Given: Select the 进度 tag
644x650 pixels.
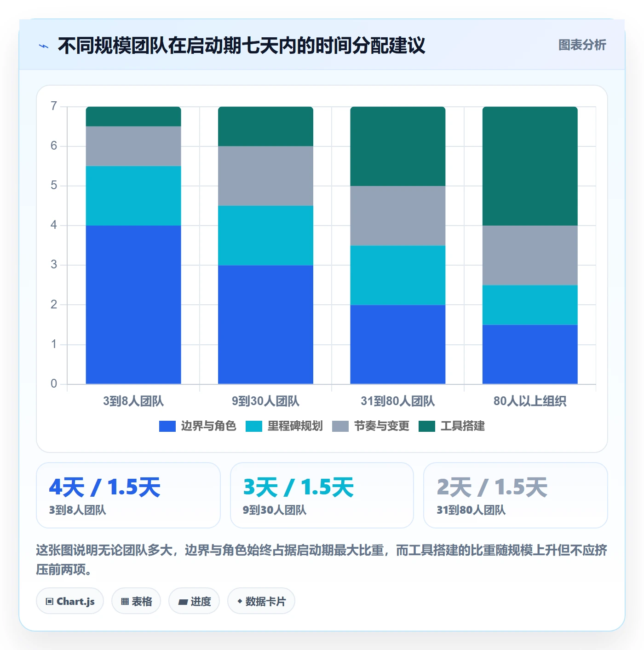Looking at the screenshot, I should [194, 601].
